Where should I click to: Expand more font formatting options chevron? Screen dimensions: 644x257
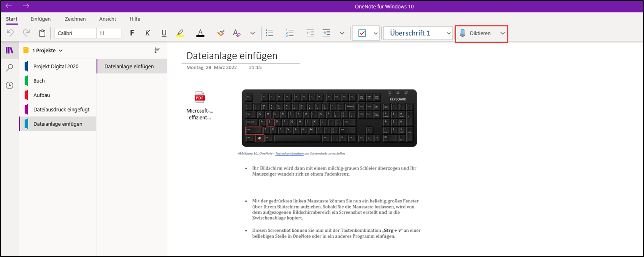pyautogui.click(x=252, y=33)
